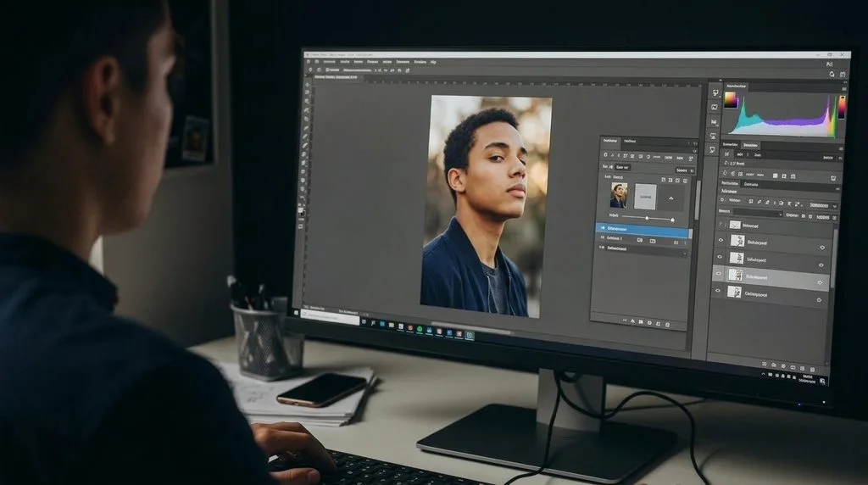868x485 pixels.
Task: Toggle right-side eye icon on the bottom layer
Action: (x=820, y=300)
